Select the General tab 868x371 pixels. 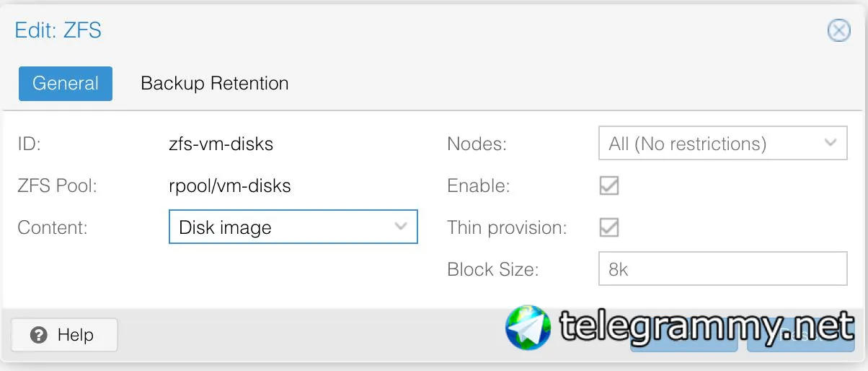(66, 83)
